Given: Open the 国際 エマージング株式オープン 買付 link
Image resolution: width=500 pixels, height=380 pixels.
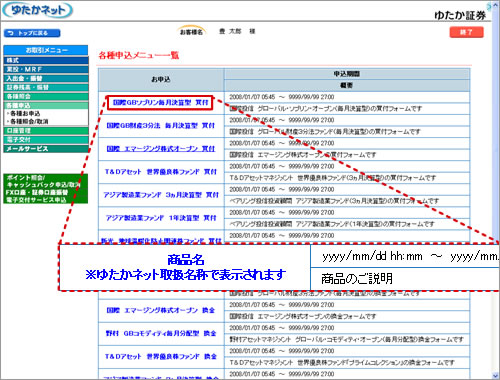Looking at the screenshot, I should 161,149.
